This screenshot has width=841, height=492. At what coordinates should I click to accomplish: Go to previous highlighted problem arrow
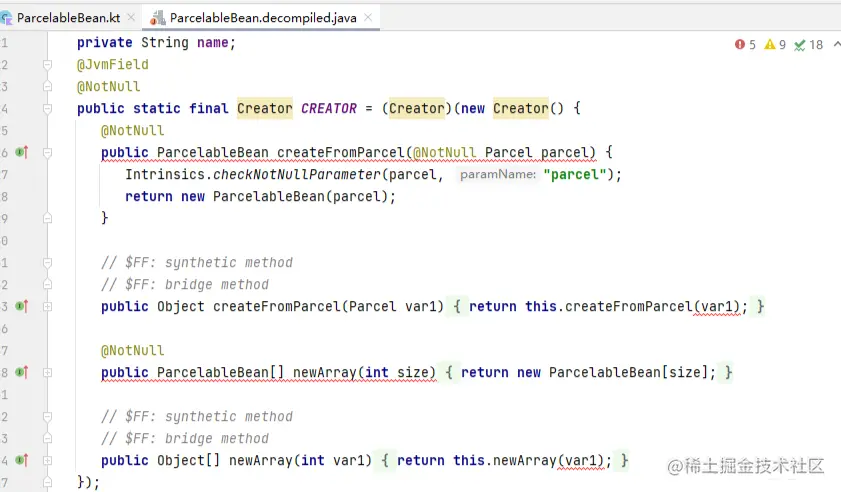[837, 45]
